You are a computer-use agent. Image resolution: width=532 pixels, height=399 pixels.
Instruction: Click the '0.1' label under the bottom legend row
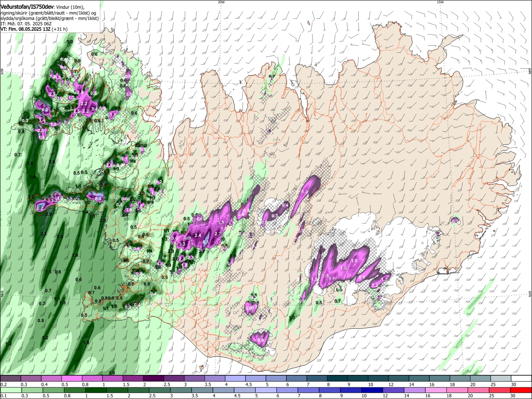coord(3,396)
